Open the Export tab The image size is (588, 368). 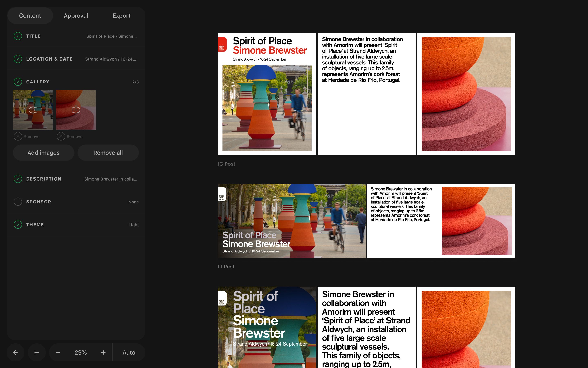(x=121, y=16)
